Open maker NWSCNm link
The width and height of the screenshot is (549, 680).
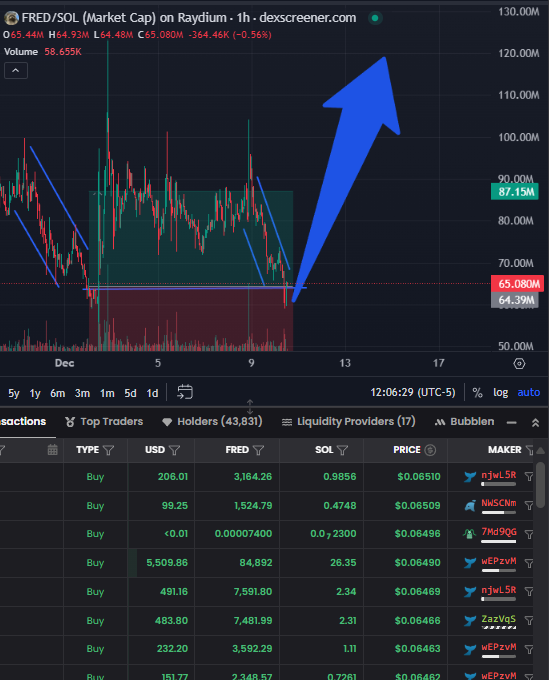pos(499,503)
